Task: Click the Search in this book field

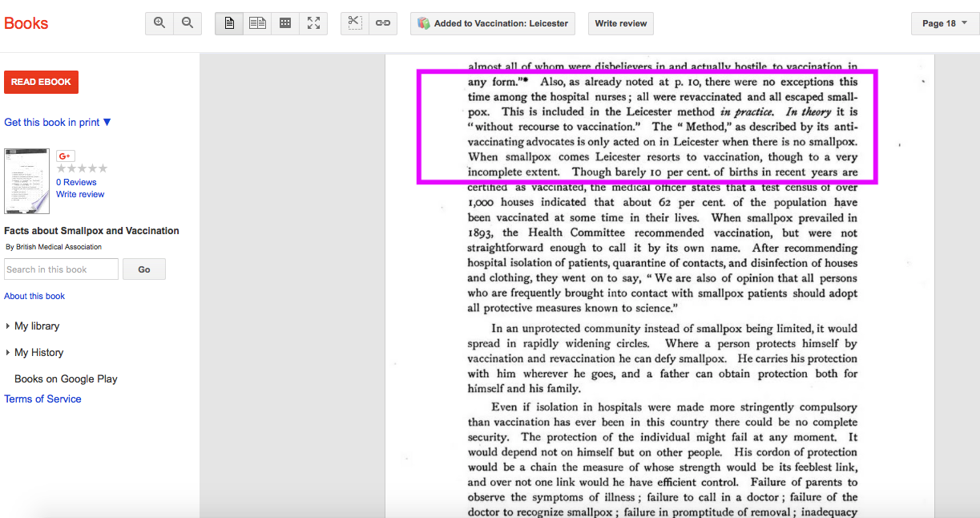Action: tap(61, 269)
